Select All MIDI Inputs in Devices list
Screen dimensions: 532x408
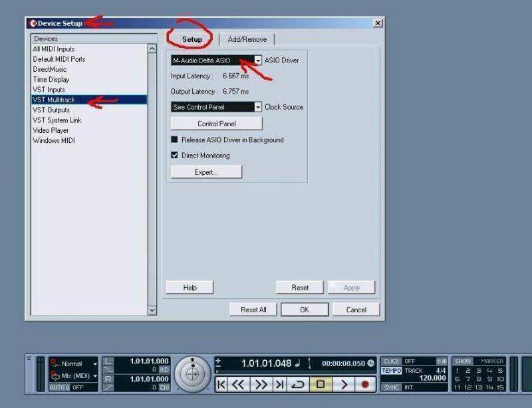89,49
